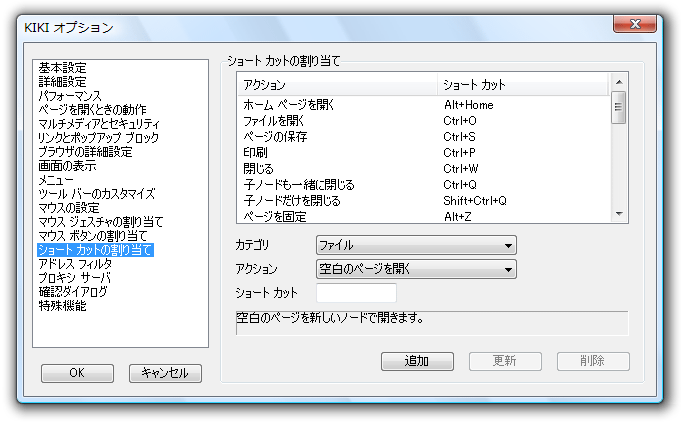The height and width of the screenshot is (422, 681).
Task: Open the パフォーマンス settings page
Action: click(69, 96)
